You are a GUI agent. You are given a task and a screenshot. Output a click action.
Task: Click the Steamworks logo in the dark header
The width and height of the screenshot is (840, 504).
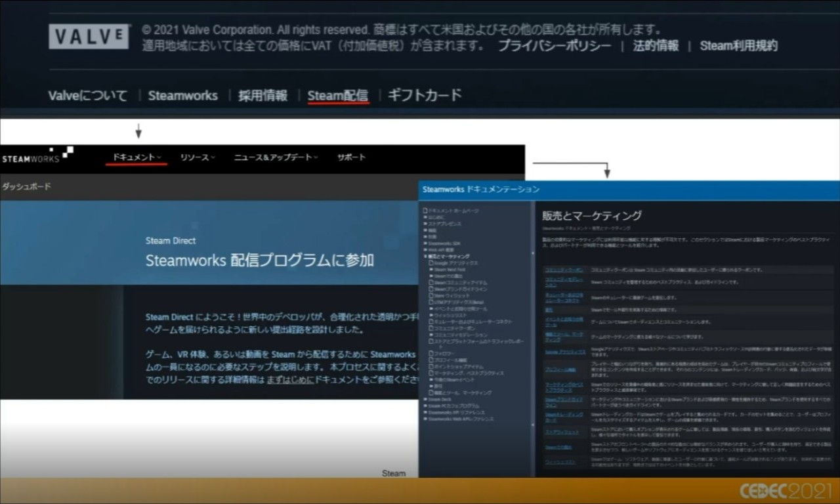click(x=37, y=155)
